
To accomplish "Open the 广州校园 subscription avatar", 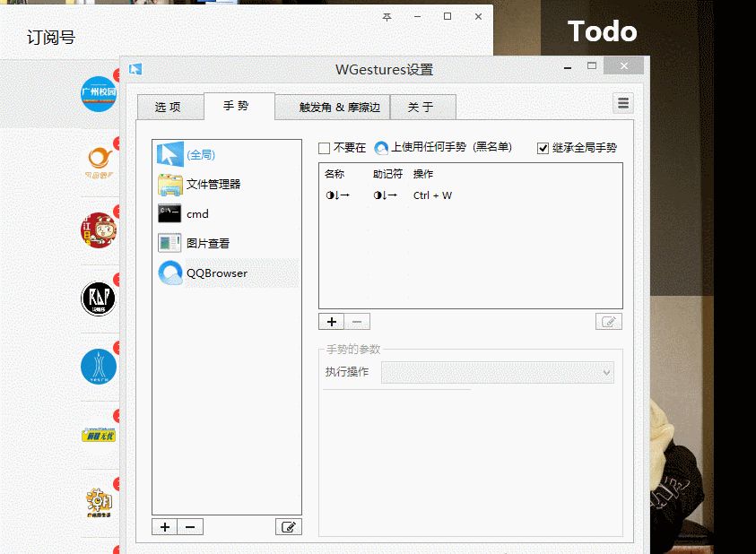I will point(99,94).
